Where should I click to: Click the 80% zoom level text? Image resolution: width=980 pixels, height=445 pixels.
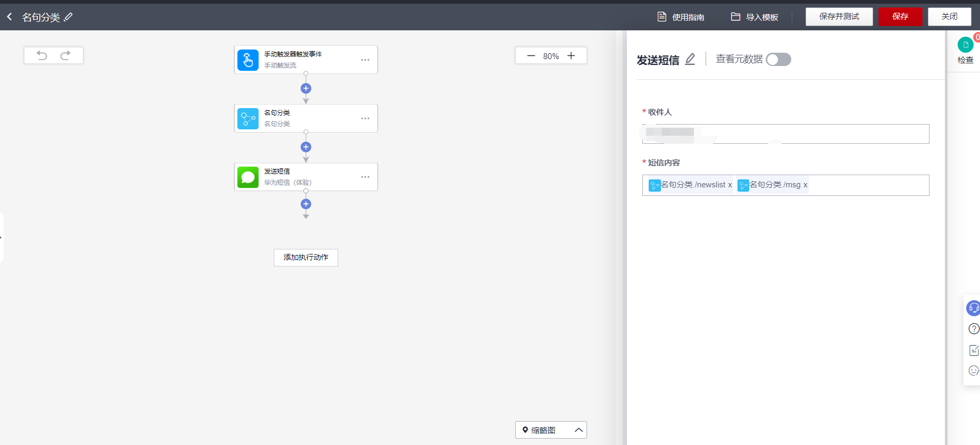551,56
